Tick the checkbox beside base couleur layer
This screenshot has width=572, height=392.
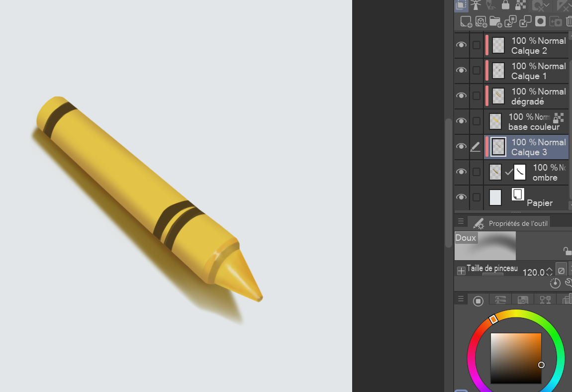point(477,121)
